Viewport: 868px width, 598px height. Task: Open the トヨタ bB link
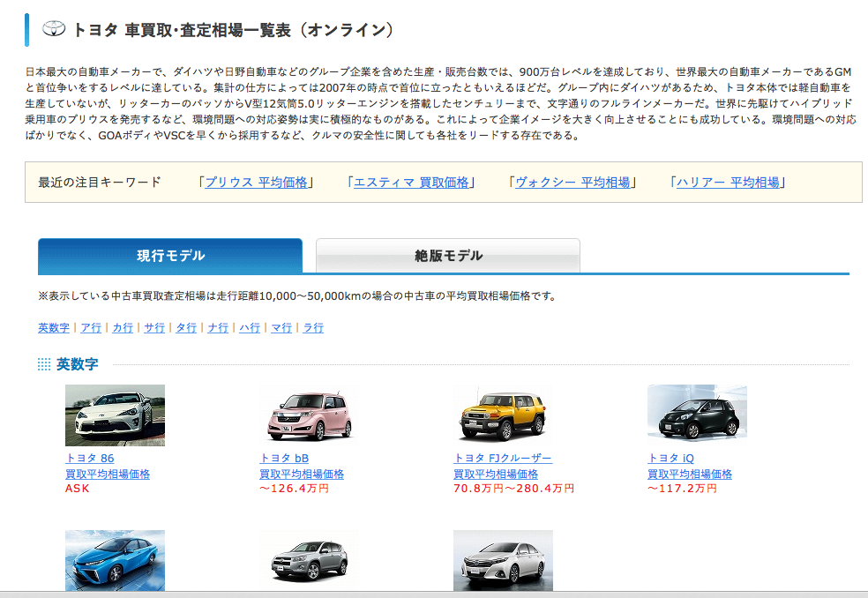[x=284, y=459]
